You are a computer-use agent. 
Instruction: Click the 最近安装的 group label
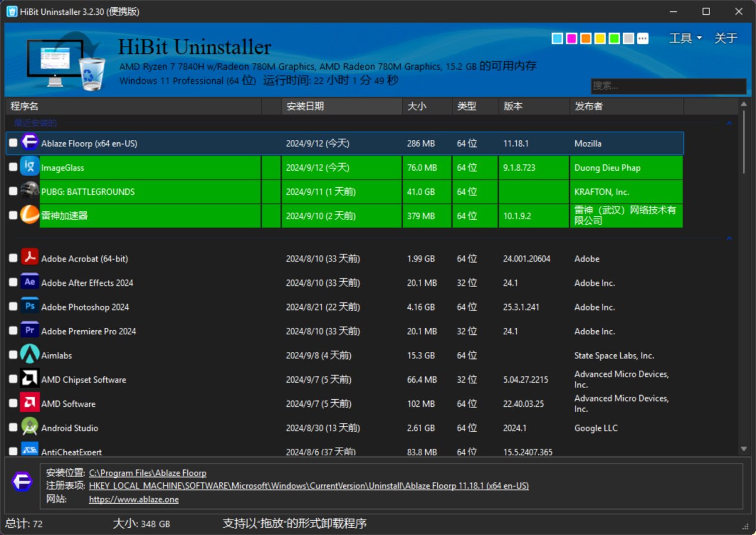[35, 123]
